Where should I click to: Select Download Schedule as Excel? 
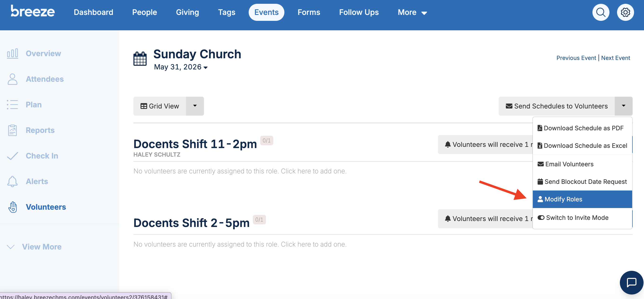tap(582, 145)
